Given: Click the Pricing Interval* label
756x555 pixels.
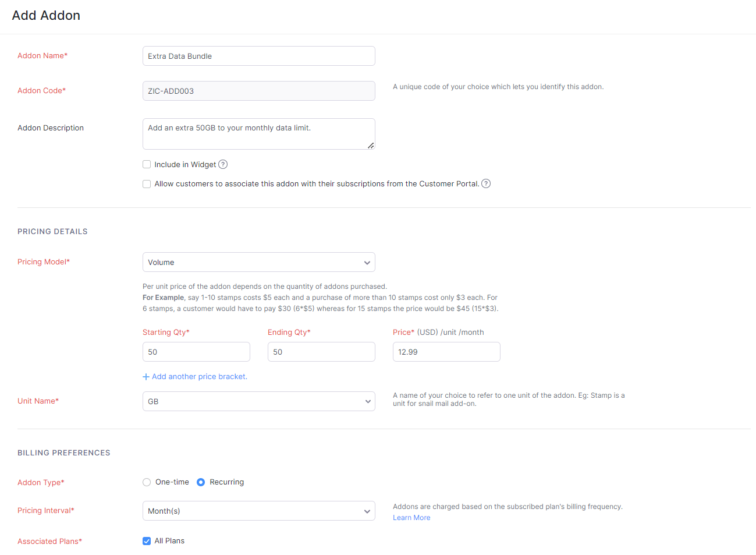Looking at the screenshot, I should click(x=46, y=510).
